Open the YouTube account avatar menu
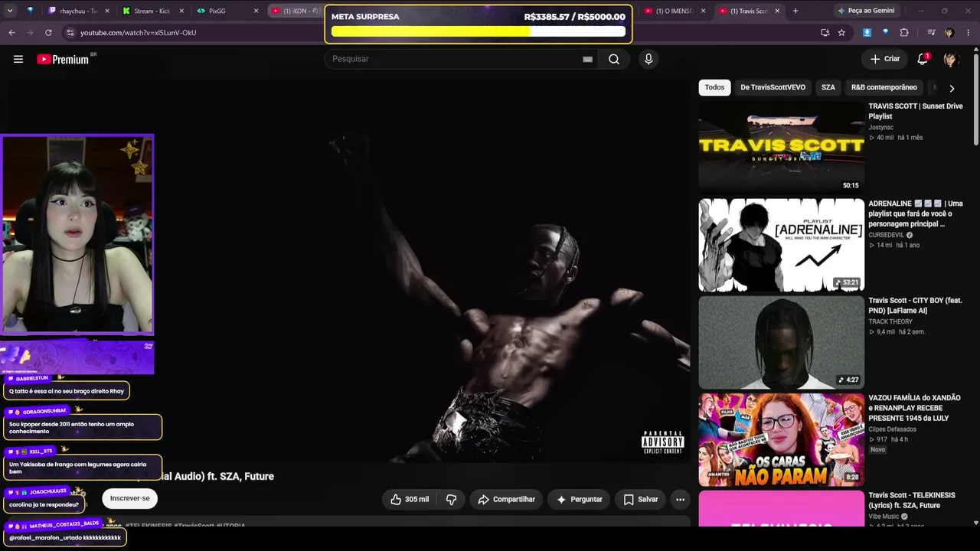The image size is (980, 551). 950,59
